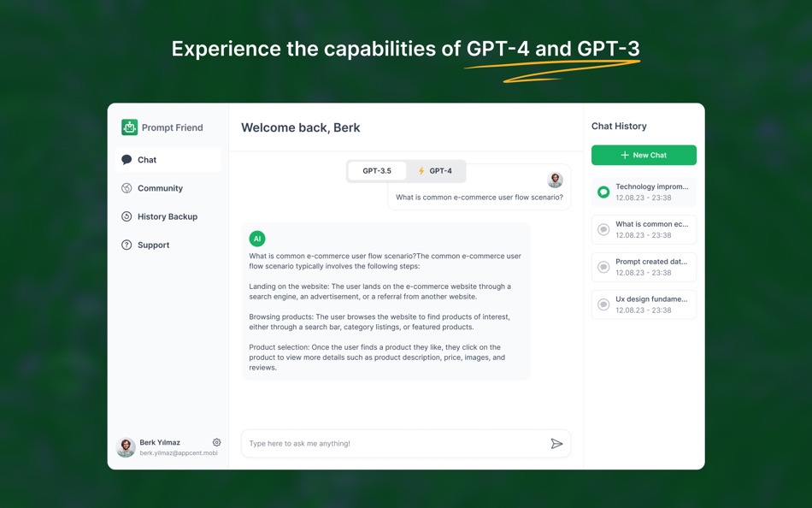
Task: Click the 'Landing on the website' paragraph
Action: (x=380, y=292)
